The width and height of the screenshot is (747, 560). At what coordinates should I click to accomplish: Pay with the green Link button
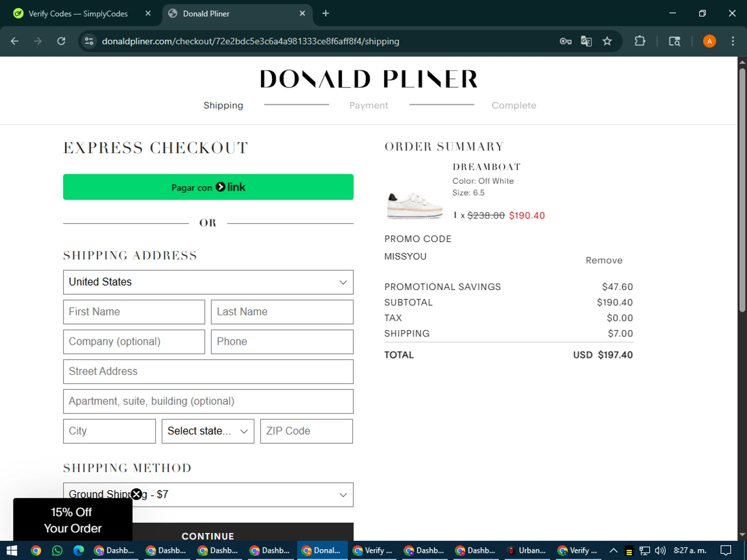point(208,187)
